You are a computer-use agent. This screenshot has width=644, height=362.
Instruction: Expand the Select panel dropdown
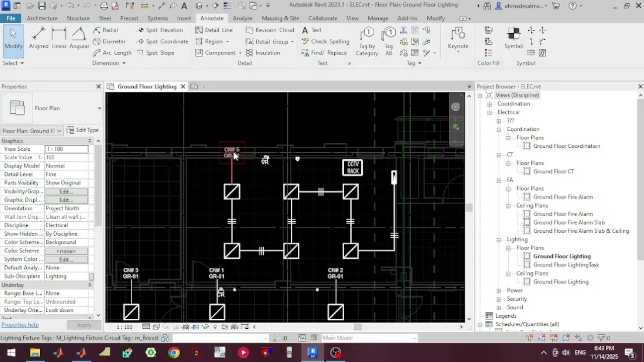[13, 63]
